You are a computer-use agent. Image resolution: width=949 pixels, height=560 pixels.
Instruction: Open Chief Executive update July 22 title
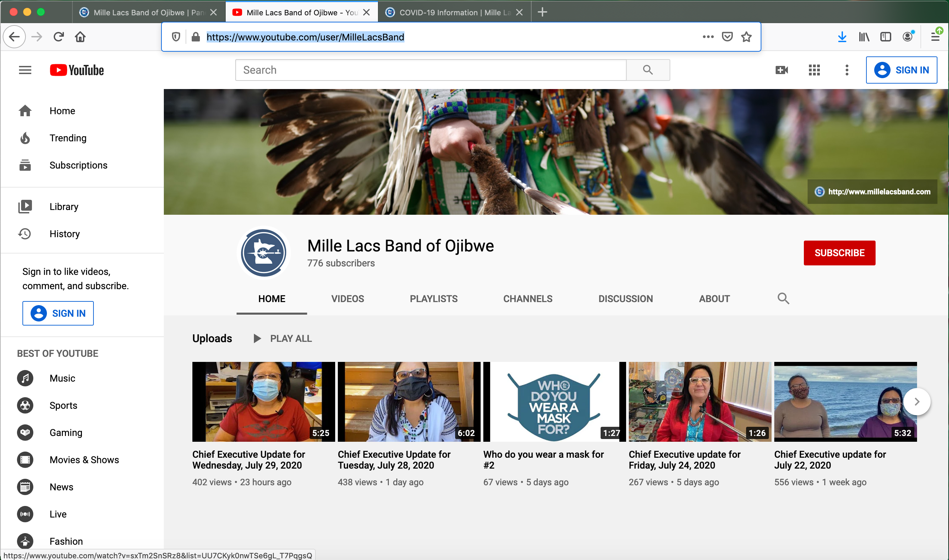pos(830,460)
